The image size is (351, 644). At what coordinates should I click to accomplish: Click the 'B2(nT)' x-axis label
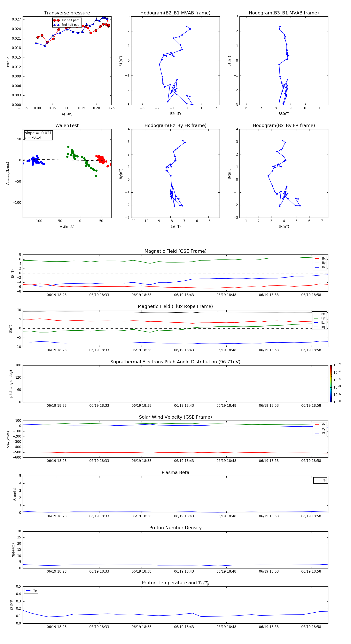pos(175,114)
